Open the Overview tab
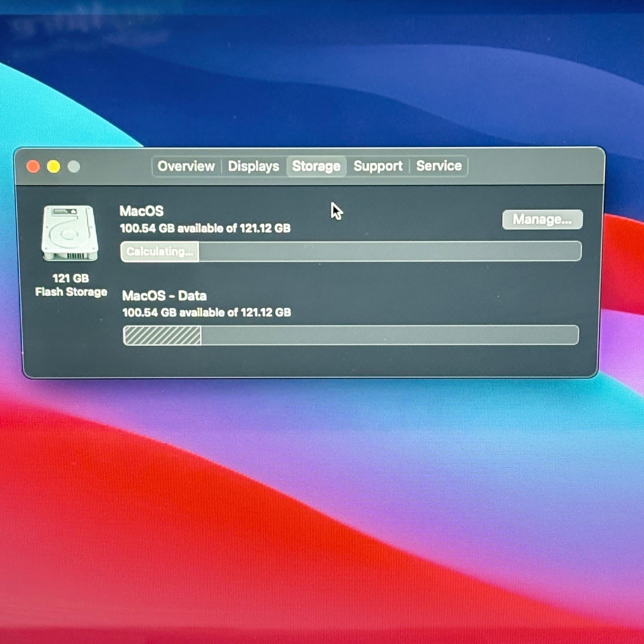Image resolution: width=644 pixels, height=644 pixels. coord(186,166)
